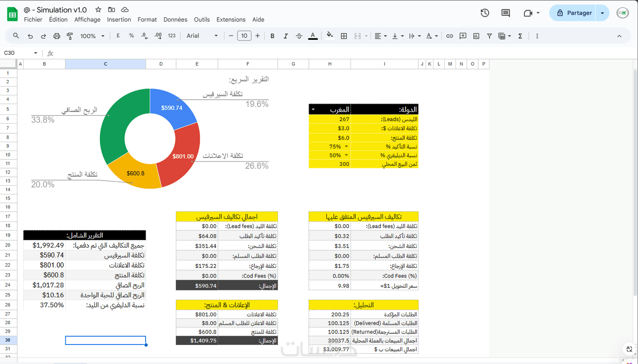Star the Simulation v1.0 document
This screenshot has height=364, width=638.
click(x=98, y=10)
